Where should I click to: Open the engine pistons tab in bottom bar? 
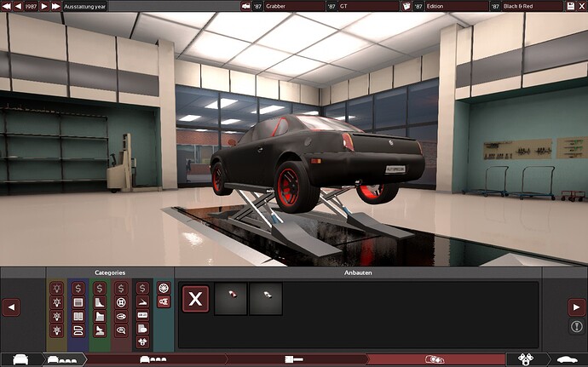(x=522, y=360)
